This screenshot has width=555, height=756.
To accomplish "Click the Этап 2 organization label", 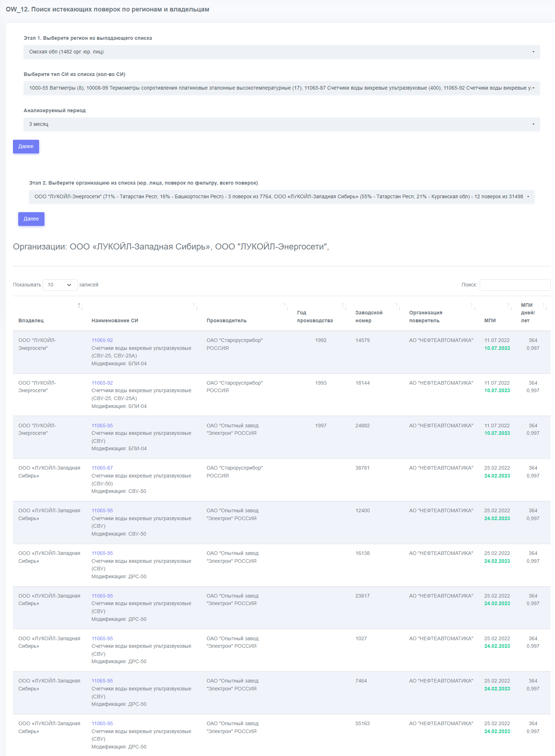I will pos(143,183).
